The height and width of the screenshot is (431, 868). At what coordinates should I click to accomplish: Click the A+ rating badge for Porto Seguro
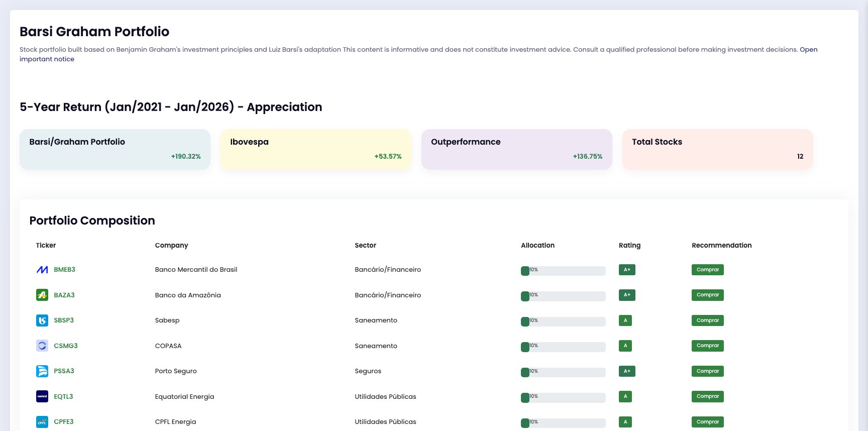coord(627,371)
